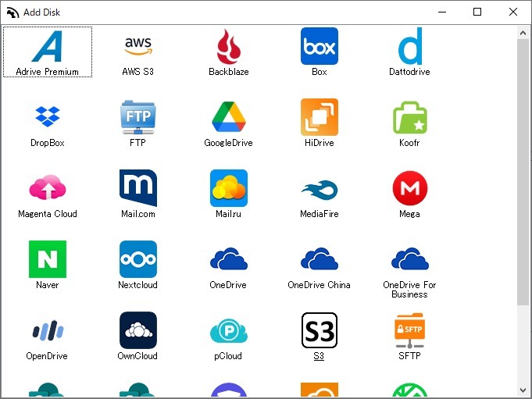Viewport: 532px width, 399px height.
Task: Click the vertical scrollbar thumb
Action: (523, 172)
